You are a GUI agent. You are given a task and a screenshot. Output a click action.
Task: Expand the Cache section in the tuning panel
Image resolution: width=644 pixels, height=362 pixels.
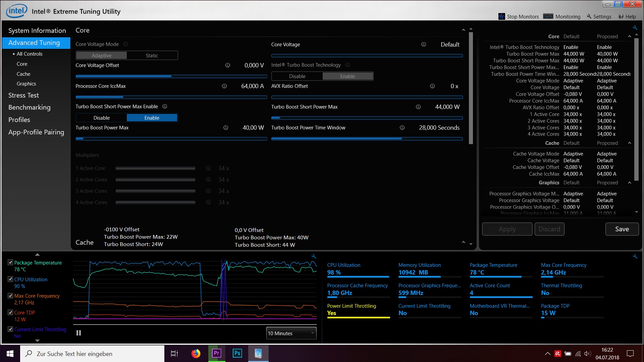tap(464, 242)
